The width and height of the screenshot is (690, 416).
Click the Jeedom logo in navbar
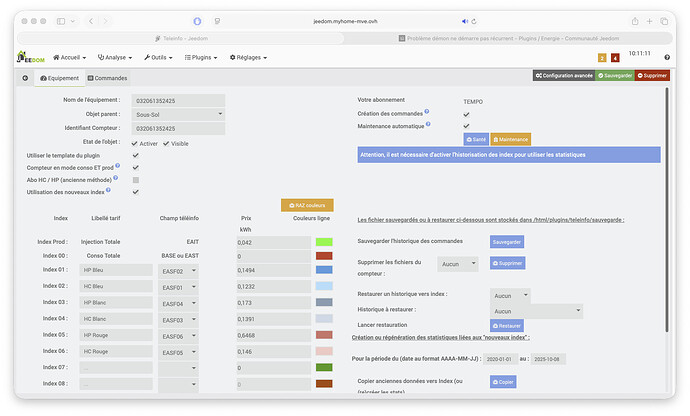tap(31, 58)
